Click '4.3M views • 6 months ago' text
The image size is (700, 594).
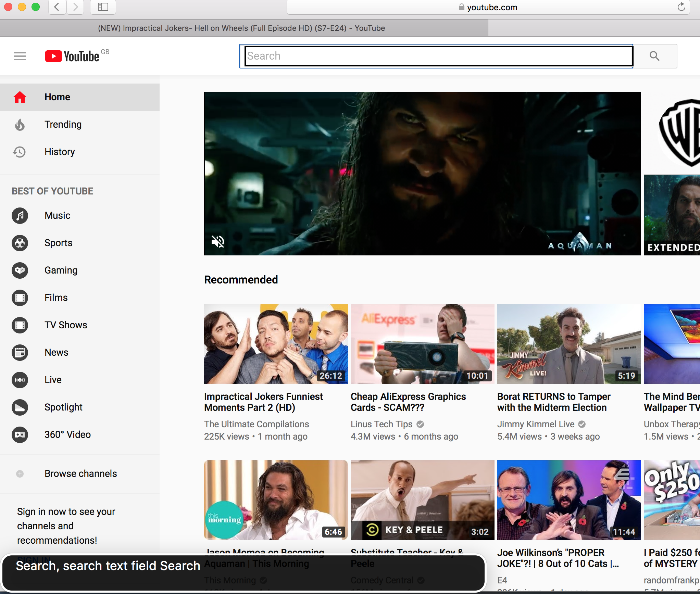(x=404, y=437)
